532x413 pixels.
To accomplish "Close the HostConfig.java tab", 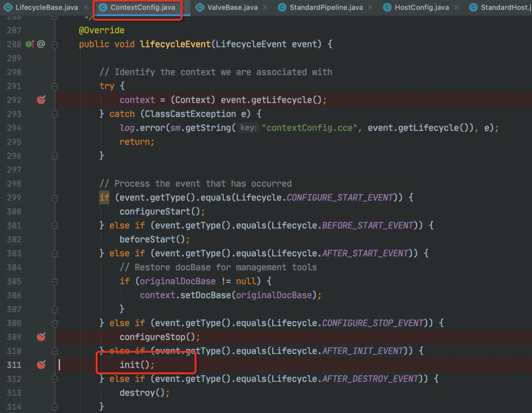I will pyautogui.click(x=456, y=7).
